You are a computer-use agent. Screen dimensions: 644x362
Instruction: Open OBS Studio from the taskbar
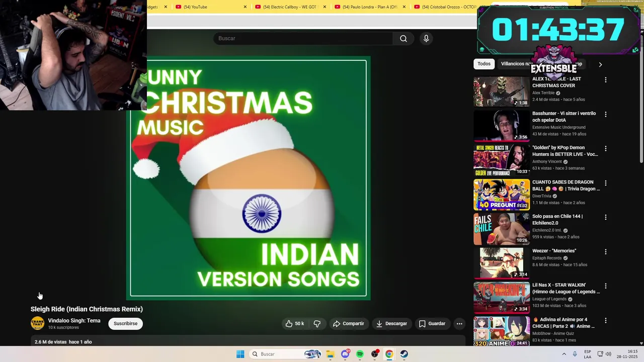pyautogui.click(x=375, y=354)
